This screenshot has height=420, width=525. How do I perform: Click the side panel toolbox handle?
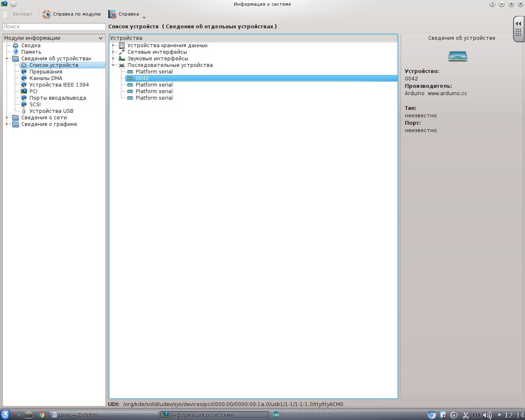(518, 29)
